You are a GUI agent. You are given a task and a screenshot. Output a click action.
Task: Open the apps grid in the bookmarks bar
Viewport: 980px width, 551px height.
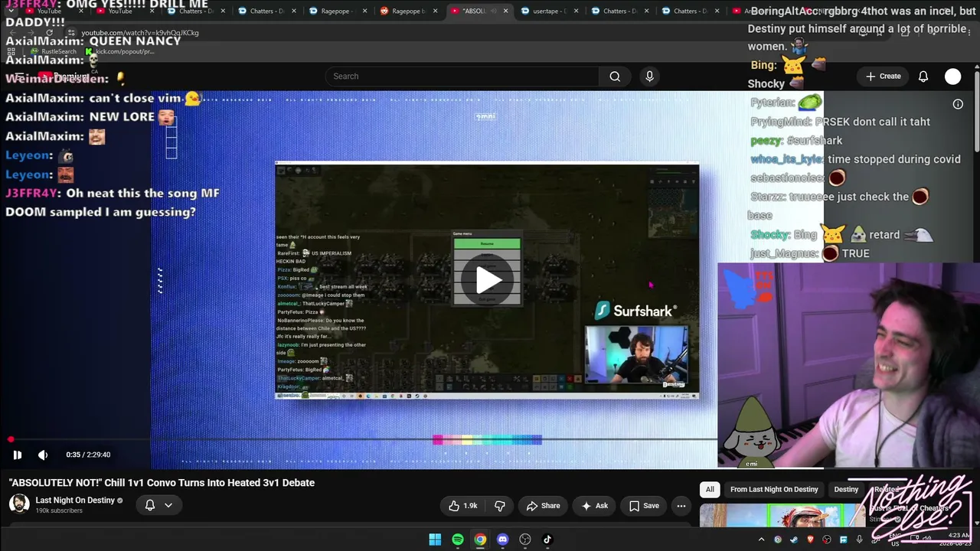[x=11, y=51]
